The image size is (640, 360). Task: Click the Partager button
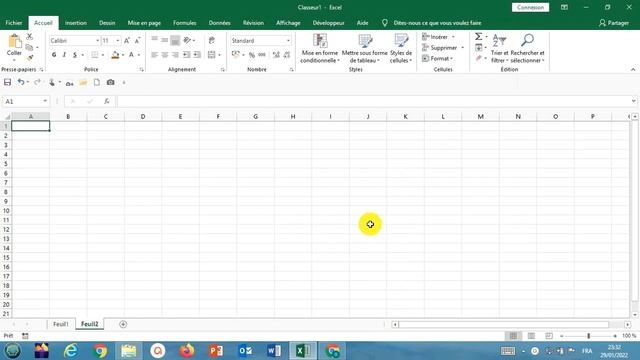click(614, 23)
